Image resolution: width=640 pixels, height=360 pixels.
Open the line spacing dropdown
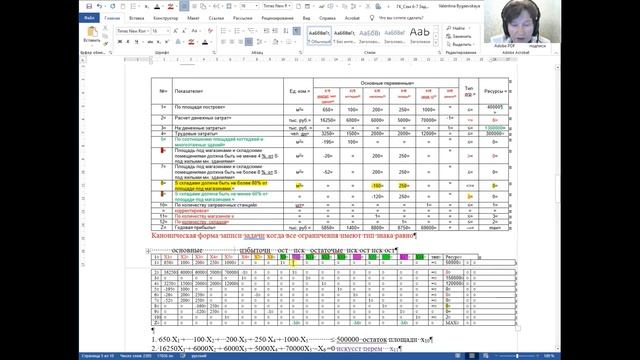260,42
